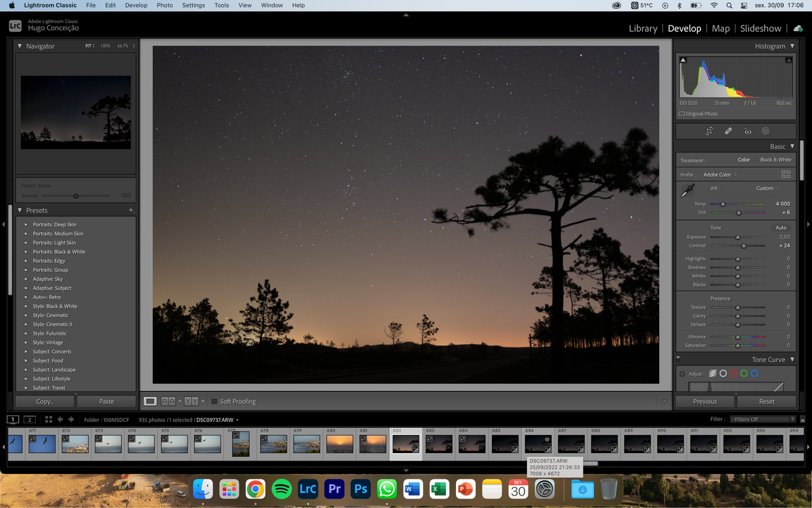Select the Crop overlay tool
This screenshot has width=812, height=508.
tap(709, 131)
